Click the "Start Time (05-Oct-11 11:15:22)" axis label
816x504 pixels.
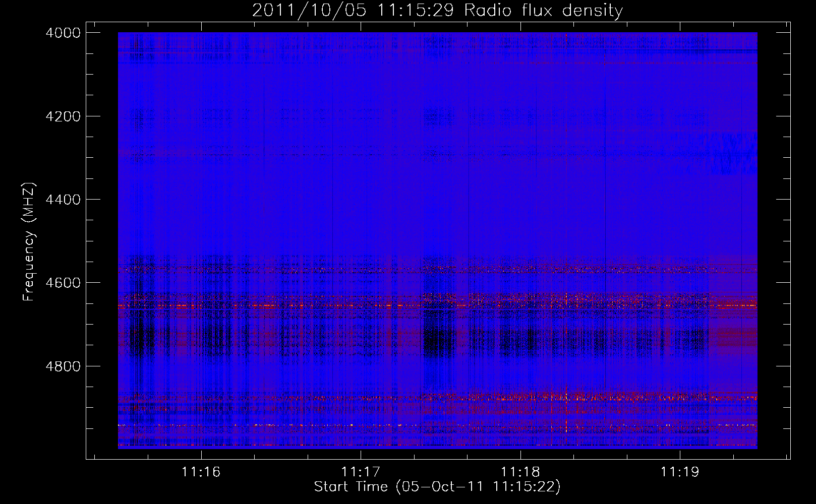click(437, 487)
